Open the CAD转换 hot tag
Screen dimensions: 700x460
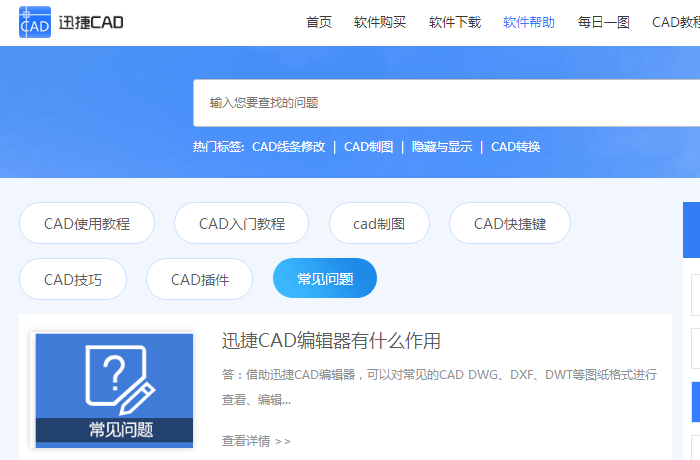click(516, 147)
